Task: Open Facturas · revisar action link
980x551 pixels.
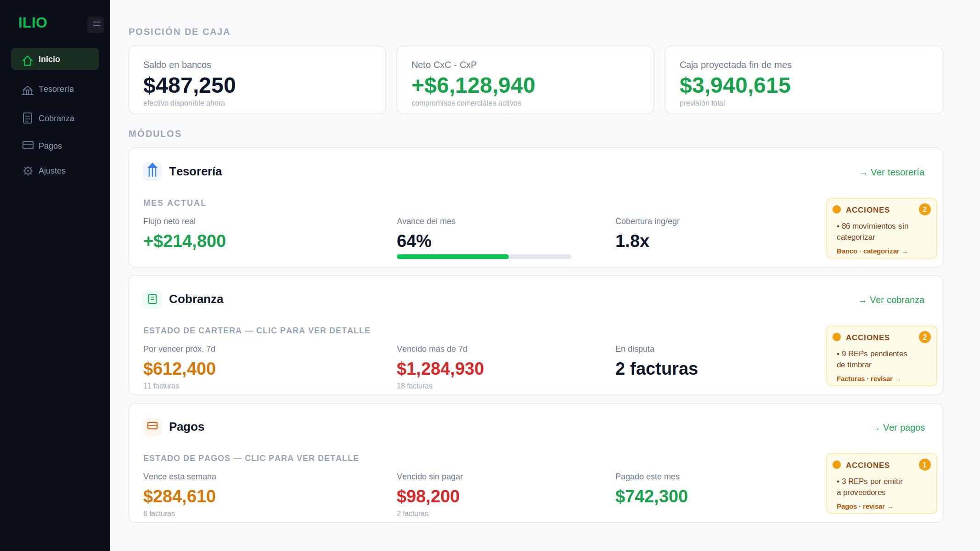Action: click(x=868, y=379)
